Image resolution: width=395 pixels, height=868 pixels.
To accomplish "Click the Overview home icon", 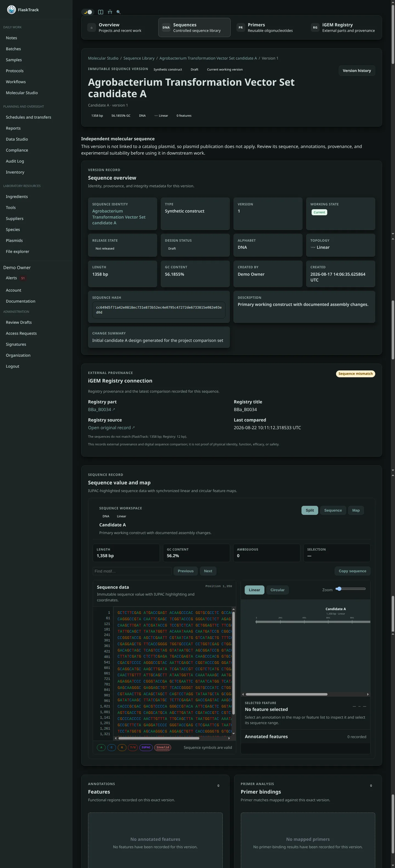I will point(92,28).
